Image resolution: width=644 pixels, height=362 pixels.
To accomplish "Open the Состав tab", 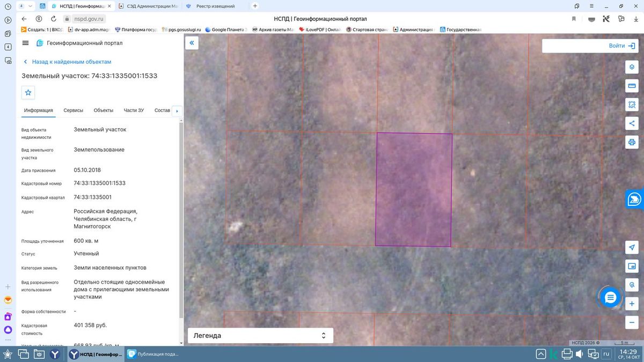I will point(162,110).
